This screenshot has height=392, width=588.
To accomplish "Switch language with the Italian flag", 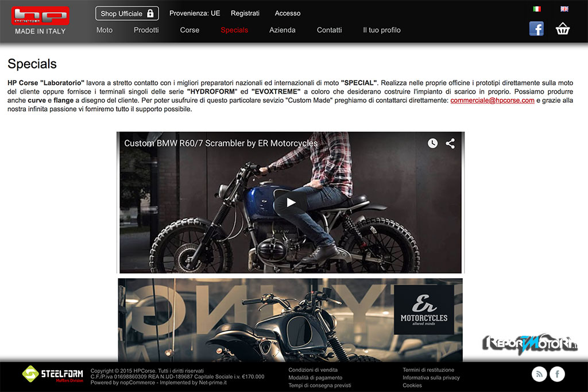I will [x=536, y=9].
